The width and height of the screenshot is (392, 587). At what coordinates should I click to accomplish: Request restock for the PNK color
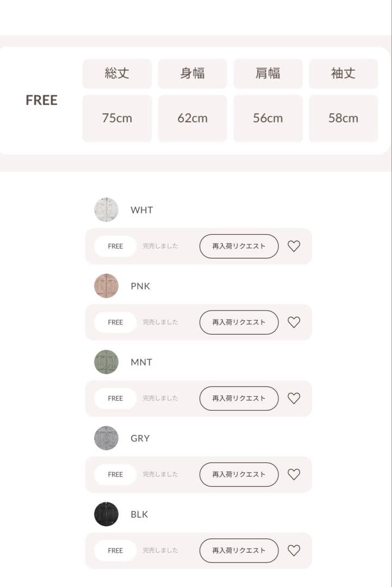[239, 322]
